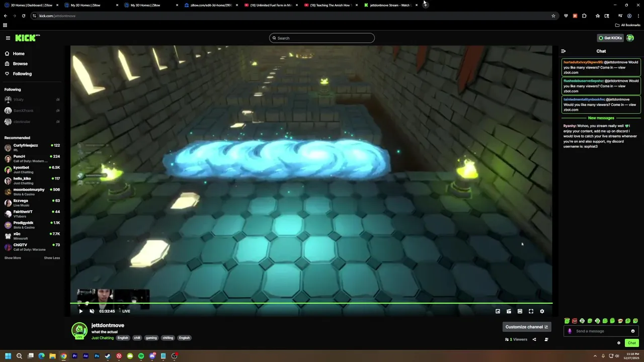Enter fullscreen mode
Image resolution: width=644 pixels, height=362 pixels.
531,311
